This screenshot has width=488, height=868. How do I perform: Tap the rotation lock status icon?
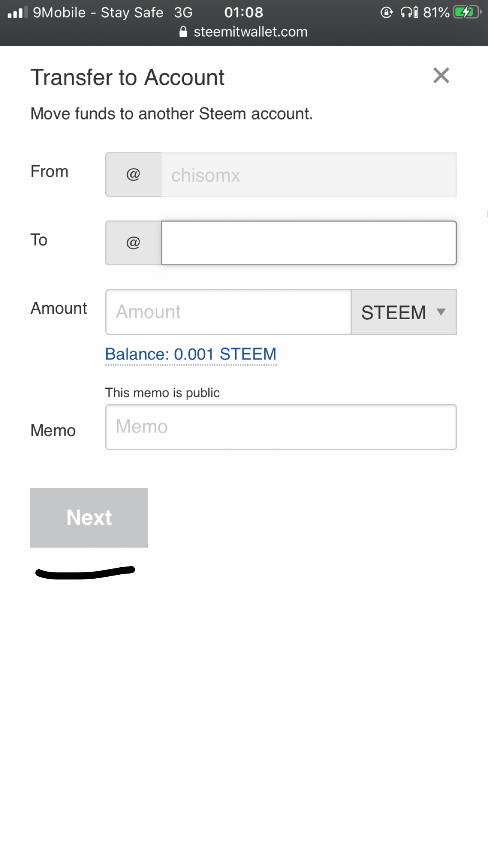click(387, 13)
